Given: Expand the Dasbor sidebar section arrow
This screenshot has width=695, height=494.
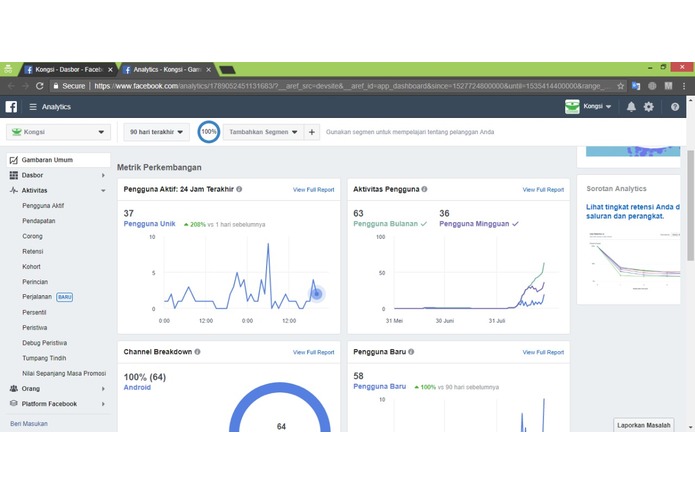Looking at the screenshot, I should pyautogui.click(x=103, y=175).
